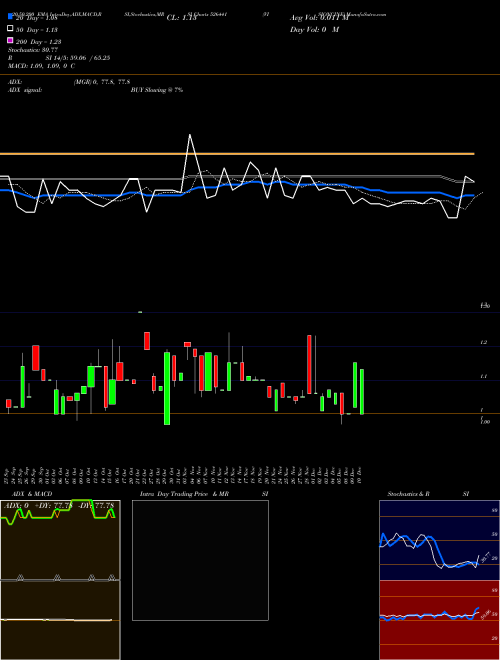The width and height of the screenshot is (500, 660).
Task: Open the ADX & MACD mini chart panel
Action: pos(60,580)
